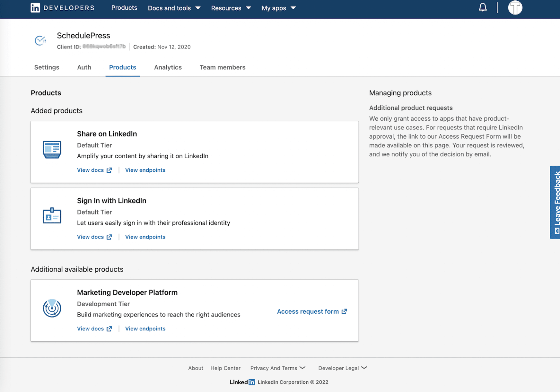Click the notification bell icon

[482, 7]
